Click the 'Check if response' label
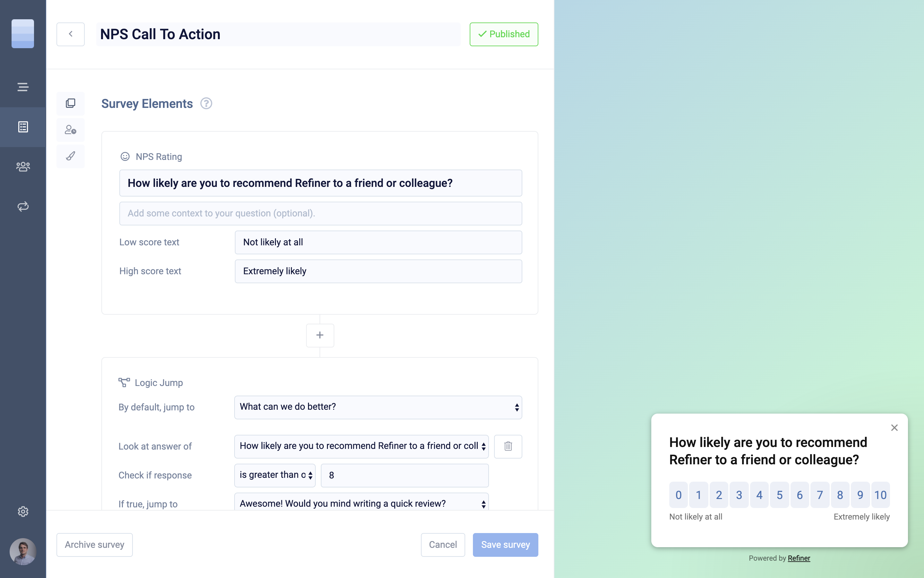This screenshot has height=578, width=924. 155,475
